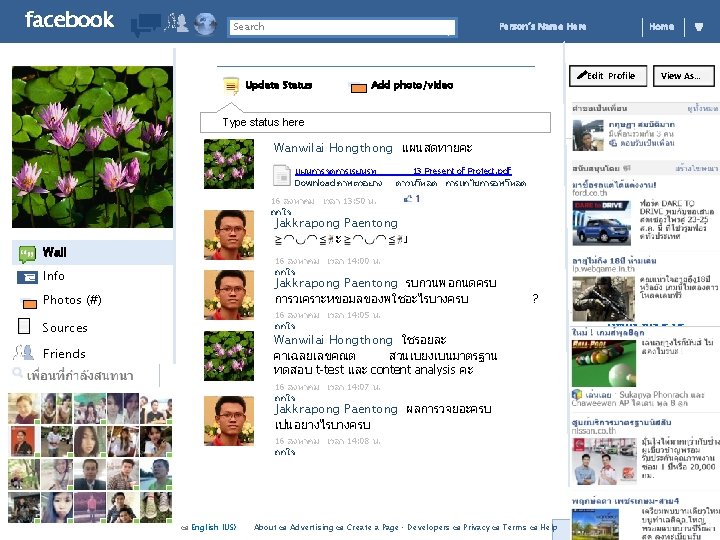Click Wanwilai Hongthong name on t-test post
This screenshot has height=540, width=720.
coord(333,340)
